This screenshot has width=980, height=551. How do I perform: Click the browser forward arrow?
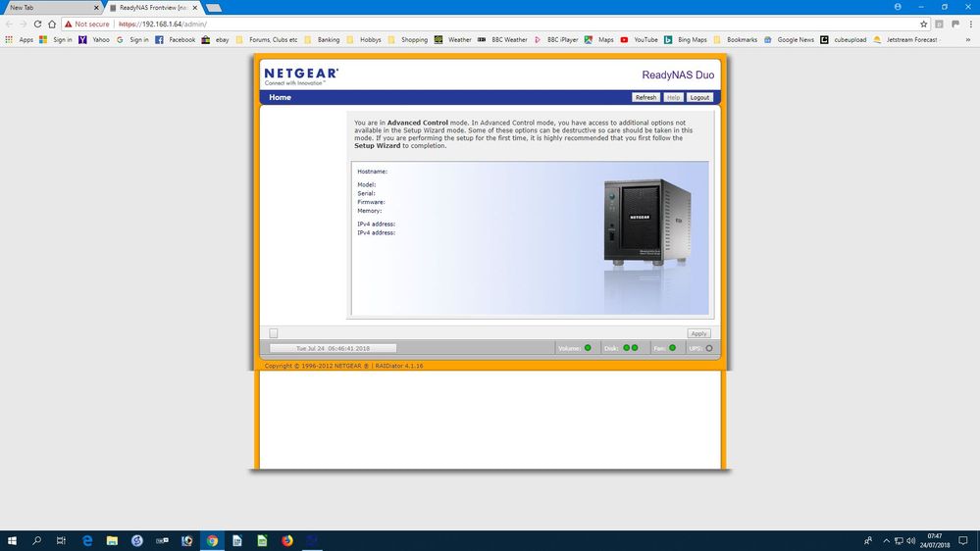(24, 24)
